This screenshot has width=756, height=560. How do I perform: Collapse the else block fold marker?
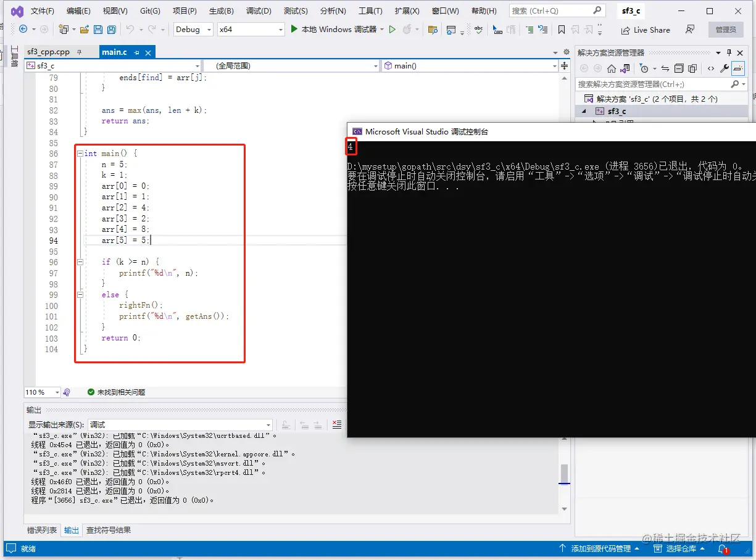click(x=80, y=295)
